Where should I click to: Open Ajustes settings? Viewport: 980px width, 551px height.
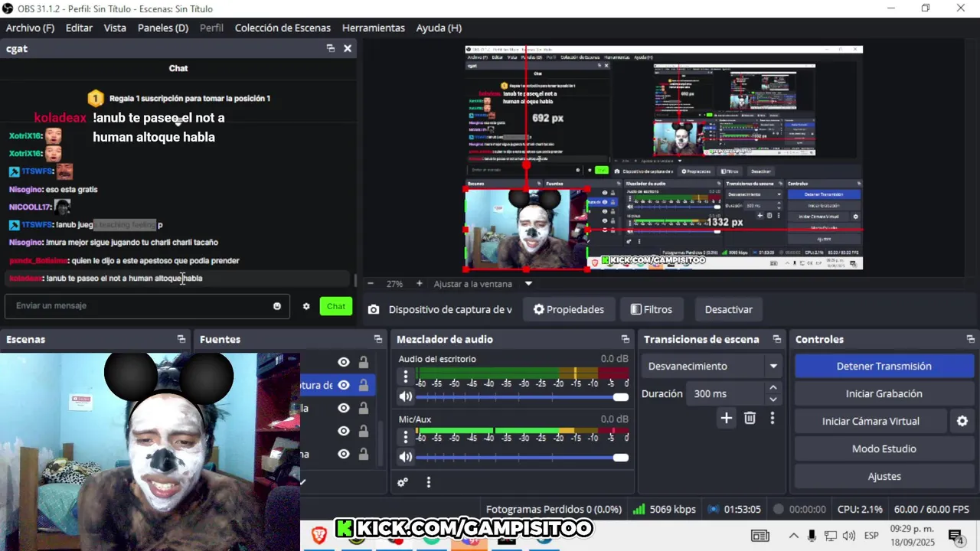(x=884, y=476)
